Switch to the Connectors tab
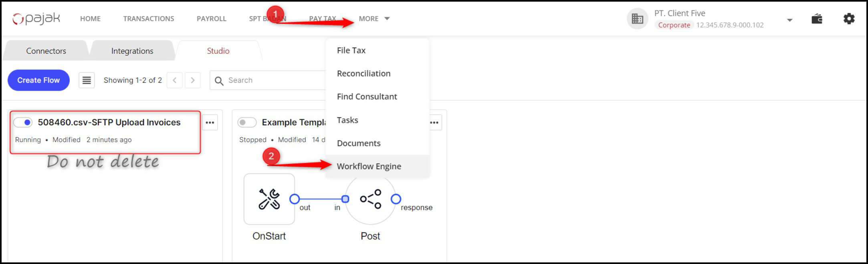This screenshot has height=264, width=868. (46, 51)
